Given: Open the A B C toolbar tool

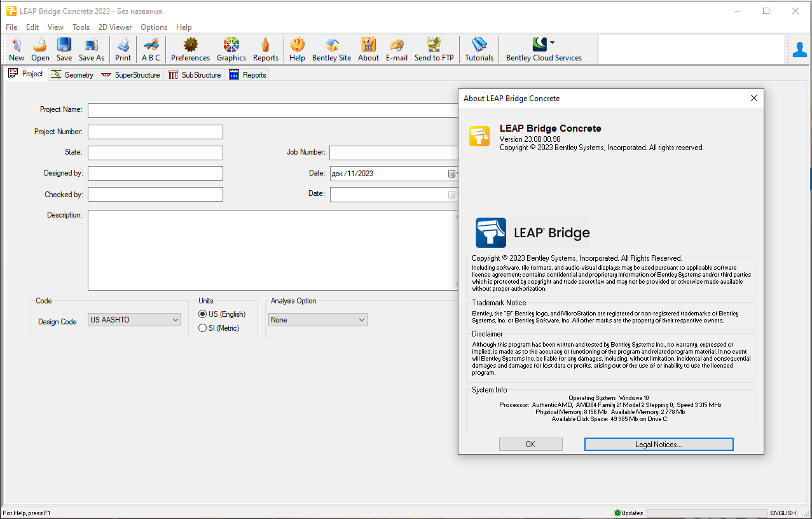Looking at the screenshot, I should click(x=151, y=50).
